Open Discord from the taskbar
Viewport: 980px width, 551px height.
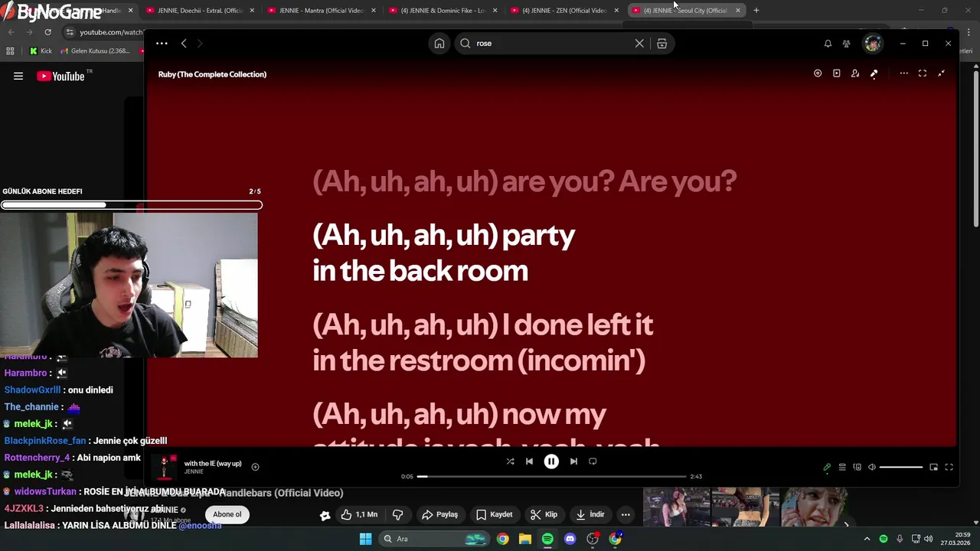click(570, 539)
